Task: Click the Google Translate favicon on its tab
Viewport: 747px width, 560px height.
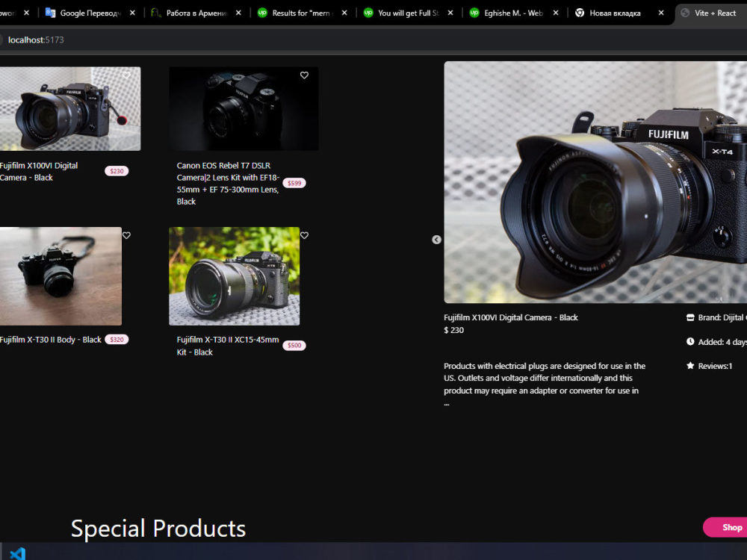Action: 50,13
